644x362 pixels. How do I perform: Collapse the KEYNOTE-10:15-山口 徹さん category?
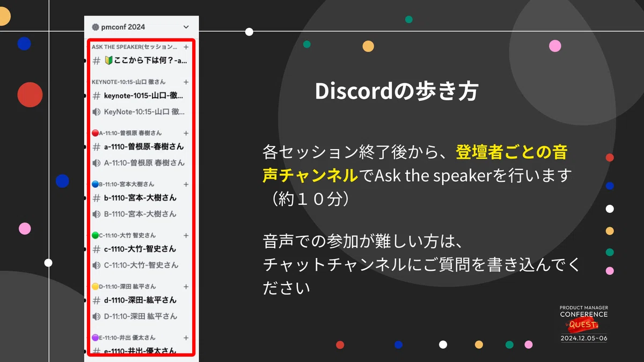tap(129, 82)
